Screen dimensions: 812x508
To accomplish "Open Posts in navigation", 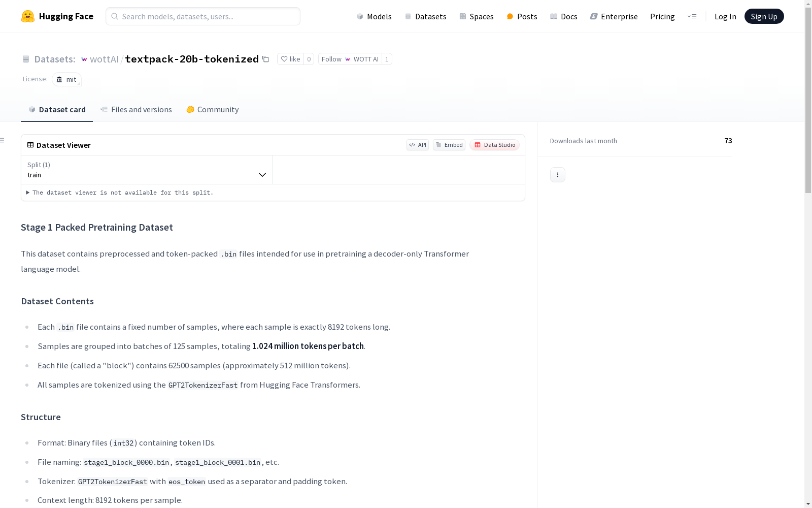I will (x=522, y=16).
